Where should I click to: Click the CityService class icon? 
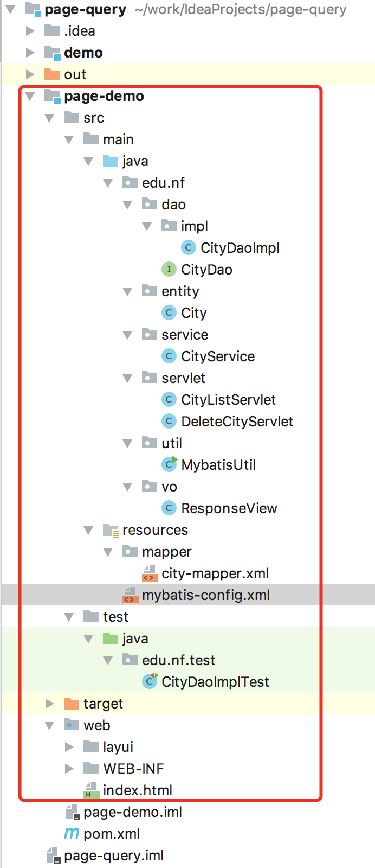tap(169, 356)
